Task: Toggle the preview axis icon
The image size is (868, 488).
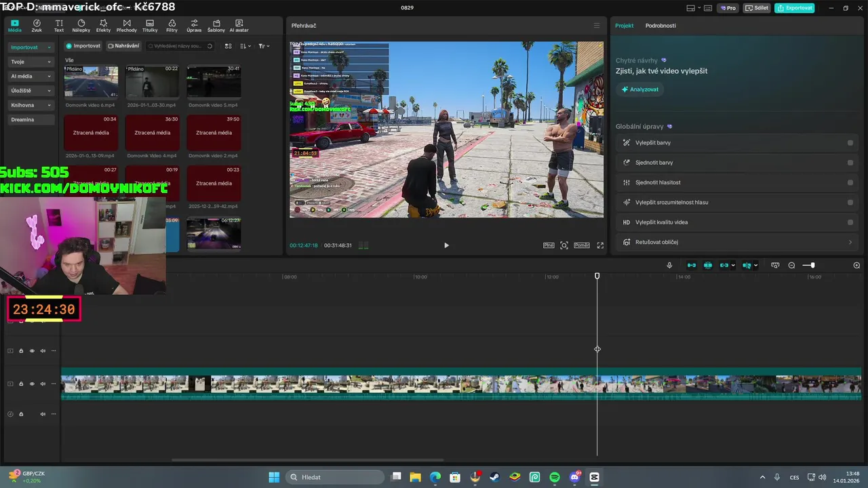Action: coord(747,265)
